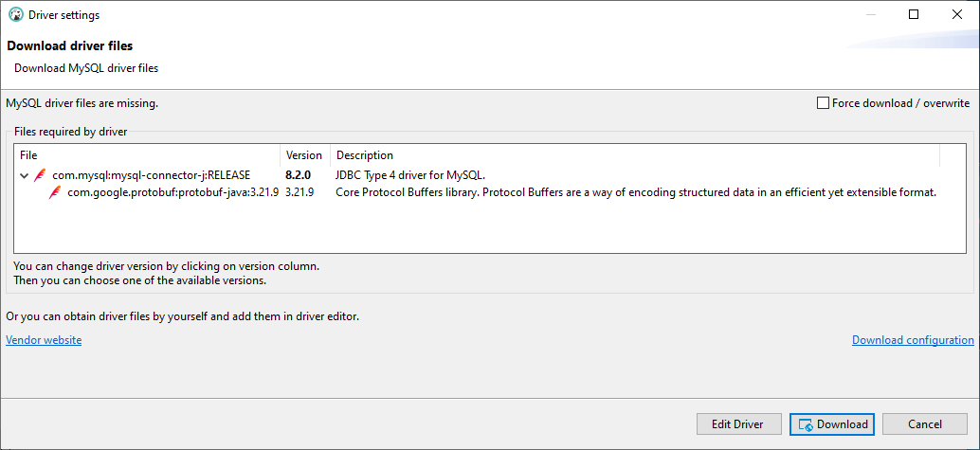The image size is (980, 450).
Task: Click the DBeaver icon in title bar
Action: 15,15
